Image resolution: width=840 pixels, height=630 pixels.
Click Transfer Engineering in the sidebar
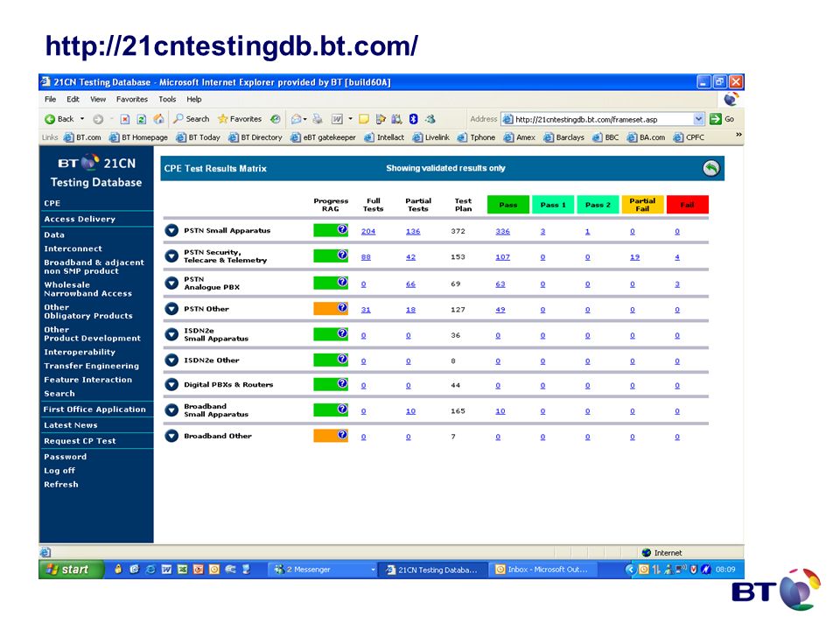pyautogui.click(x=92, y=366)
